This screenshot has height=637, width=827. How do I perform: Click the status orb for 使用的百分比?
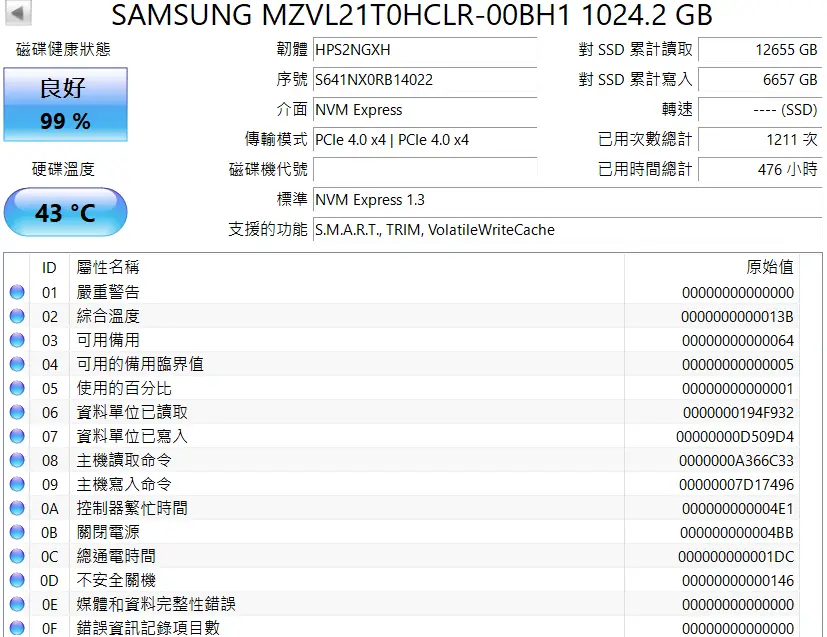[17, 389]
